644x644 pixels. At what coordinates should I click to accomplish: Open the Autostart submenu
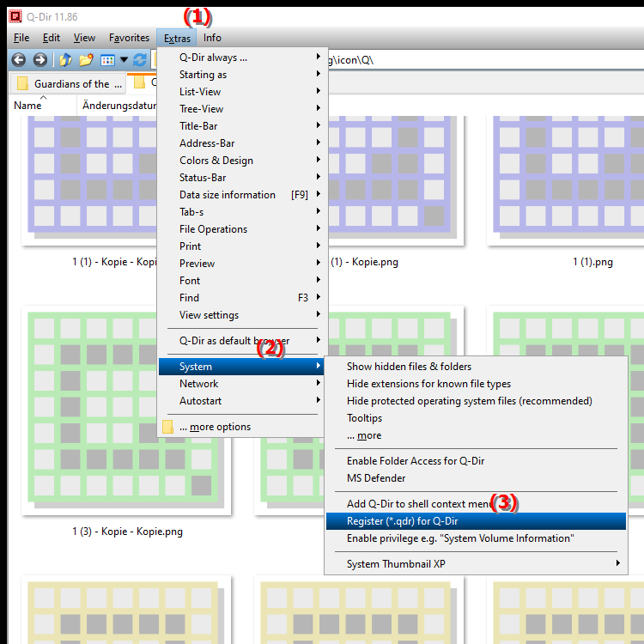point(241,401)
